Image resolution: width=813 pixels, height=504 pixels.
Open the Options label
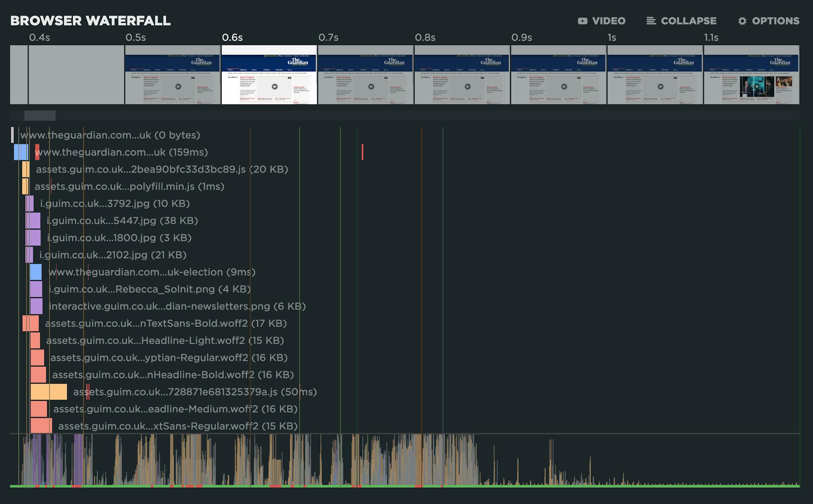775,21
